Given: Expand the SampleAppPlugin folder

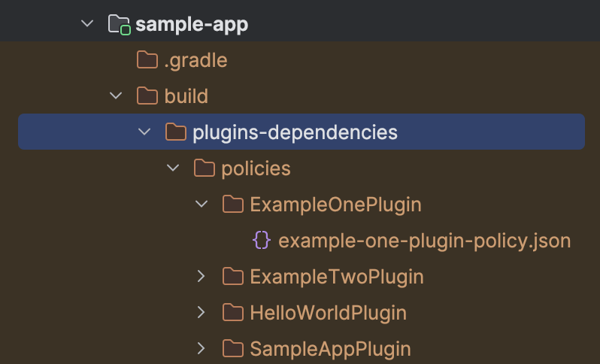Looking at the screenshot, I should [201, 349].
